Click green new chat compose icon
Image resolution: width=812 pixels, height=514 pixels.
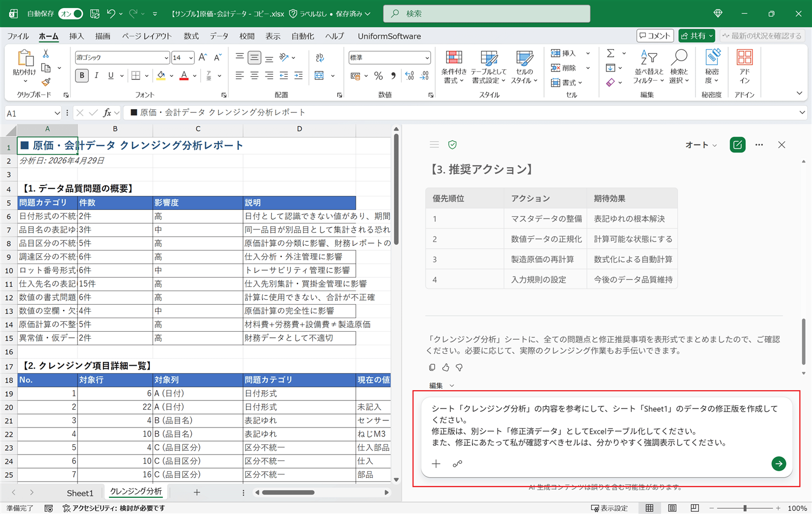pos(737,145)
